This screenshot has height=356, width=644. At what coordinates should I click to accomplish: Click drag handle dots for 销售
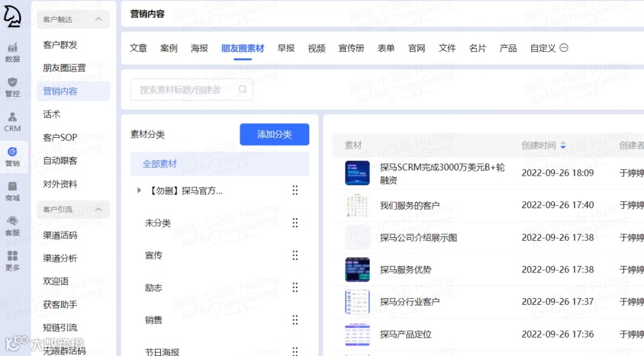pos(295,320)
